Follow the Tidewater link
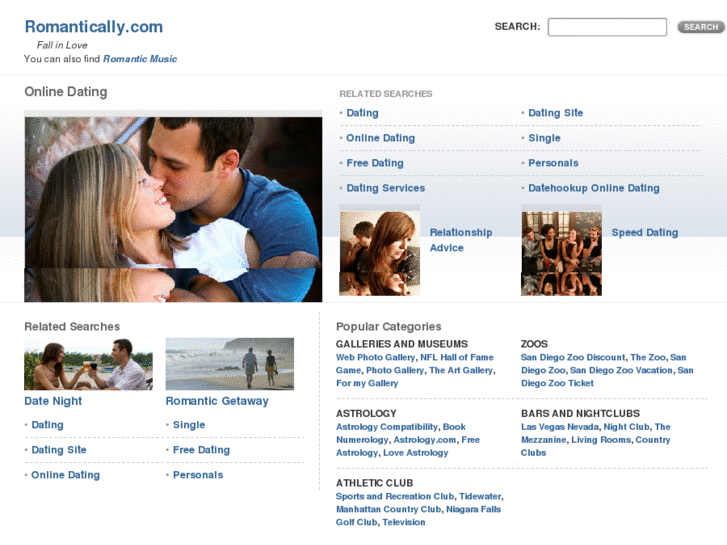Screen dimensions: 727x545 click(x=480, y=496)
